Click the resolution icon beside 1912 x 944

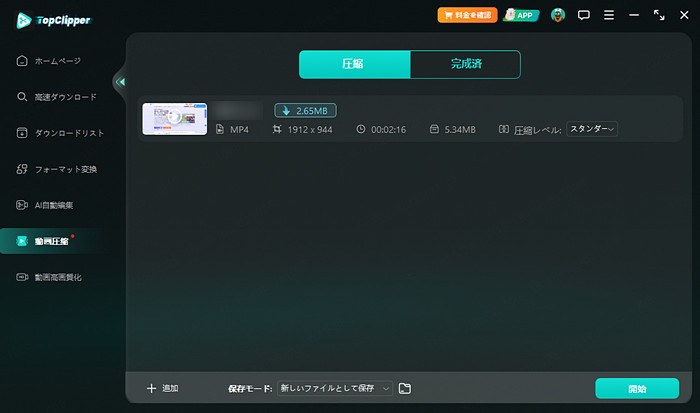point(277,129)
